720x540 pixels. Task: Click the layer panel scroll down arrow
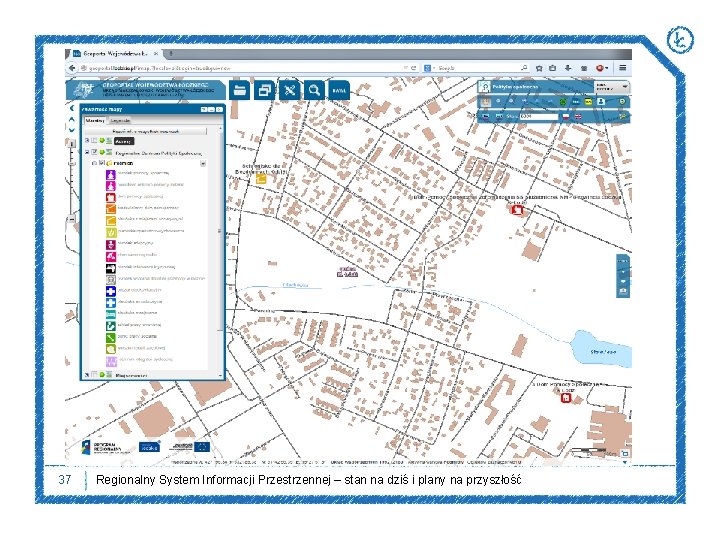[220, 375]
